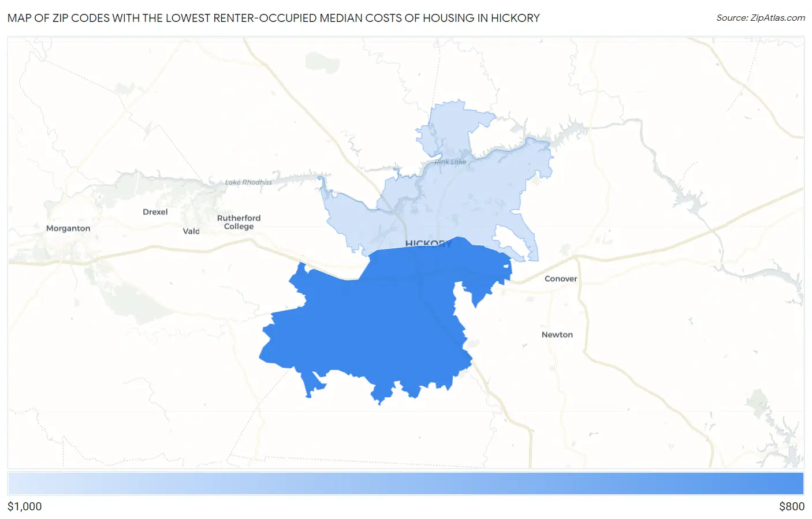Image resolution: width=812 pixels, height=519 pixels.
Task: Click the Rink Lake label
Action: pyautogui.click(x=450, y=162)
